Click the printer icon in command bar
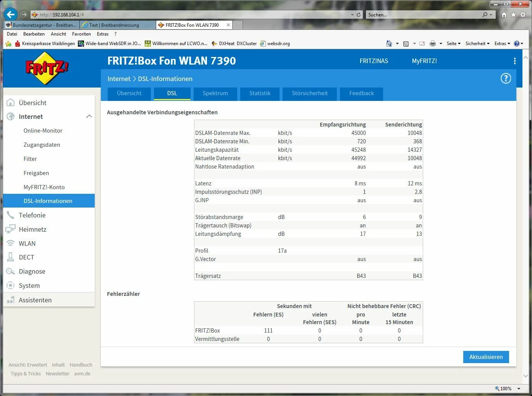The width and height of the screenshot is (532, 396). click(x=432, y=44)
